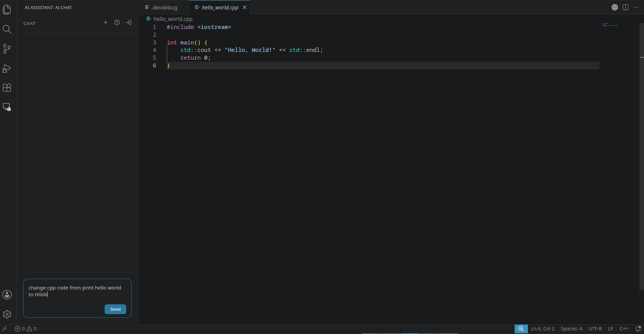This screenshot has width=644, height=334.
Task: Click the OpenAI logo icon in editor toolbar
Action: [615, 7]
